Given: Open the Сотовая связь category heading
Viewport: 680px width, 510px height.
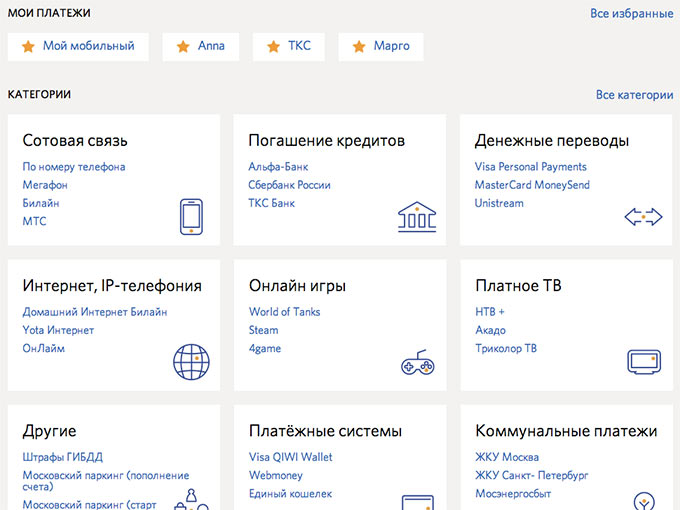Looking at the screenshot, I should tap(75, 141).
